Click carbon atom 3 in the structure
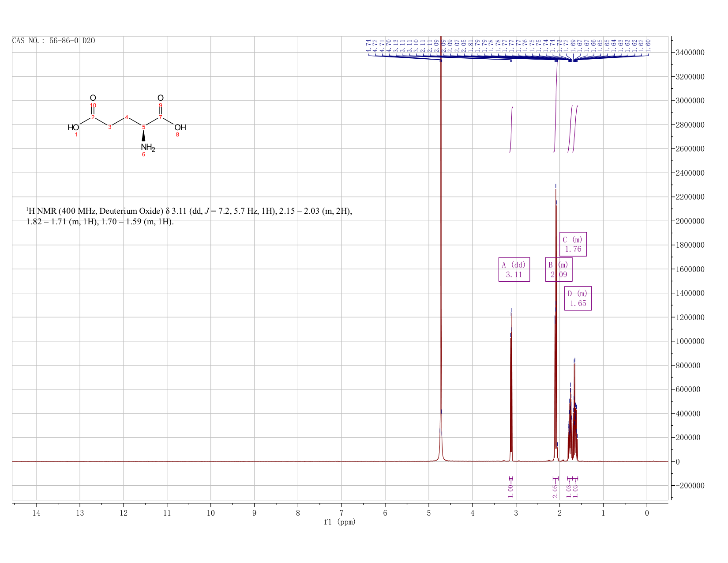The width and height of the screenshot is (728, 563). tap(110, 127)
